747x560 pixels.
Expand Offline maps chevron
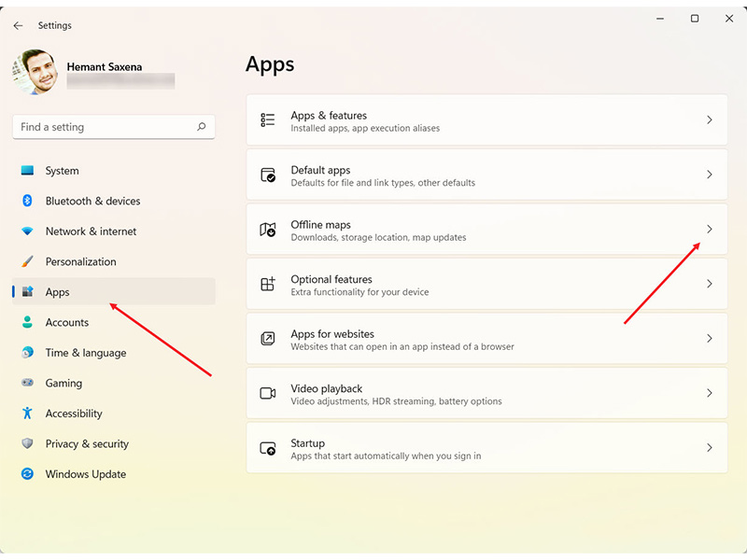coord(709,230)
